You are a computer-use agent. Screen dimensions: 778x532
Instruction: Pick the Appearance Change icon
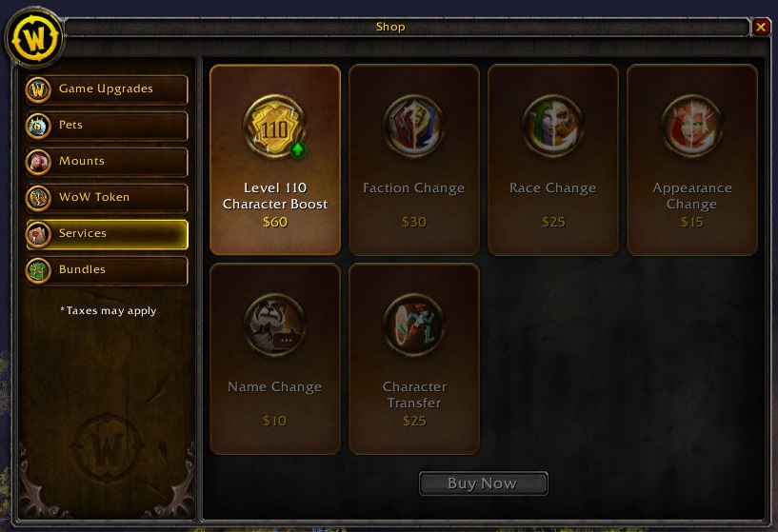click(691, 127)
